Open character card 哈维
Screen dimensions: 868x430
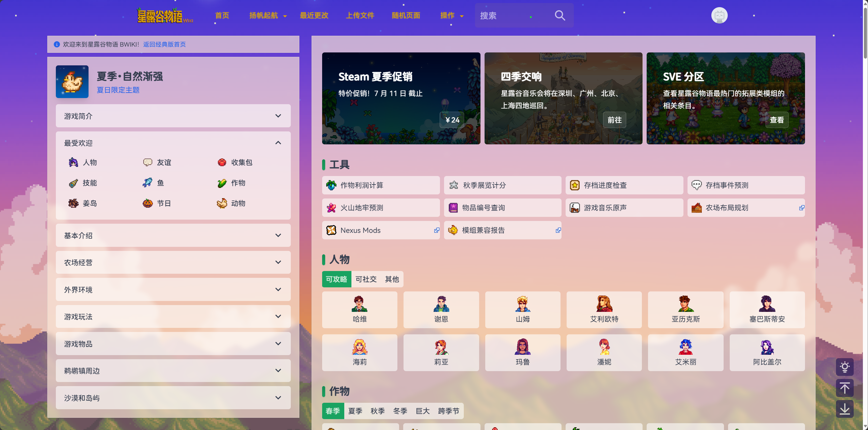pyautogui.click(x=360, y=310)
